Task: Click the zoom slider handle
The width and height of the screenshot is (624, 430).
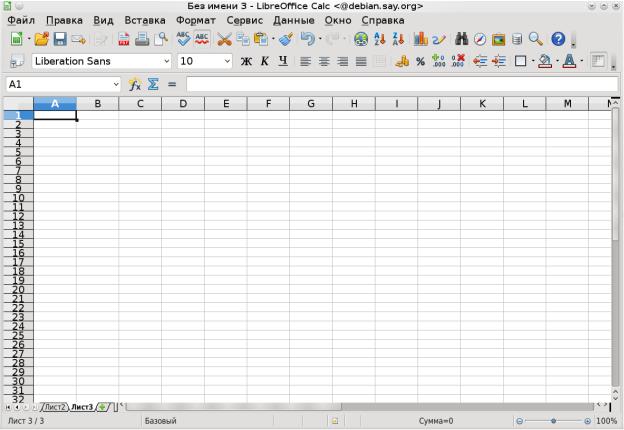Action: (x=553, y=421)
